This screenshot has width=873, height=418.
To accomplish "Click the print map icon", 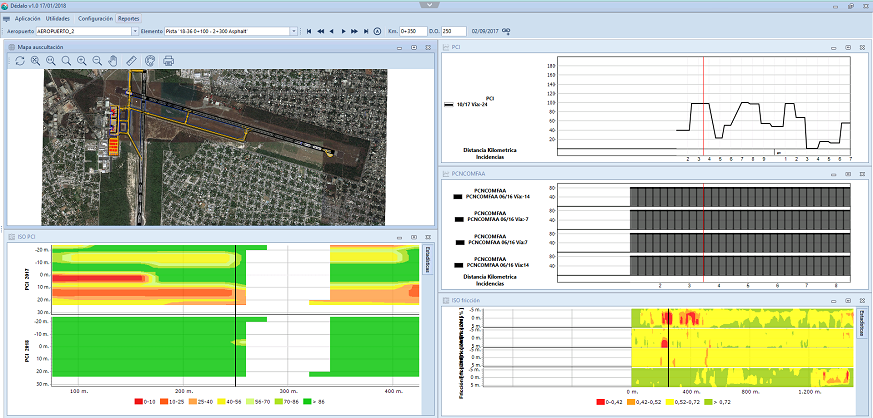I will (168, 61).
